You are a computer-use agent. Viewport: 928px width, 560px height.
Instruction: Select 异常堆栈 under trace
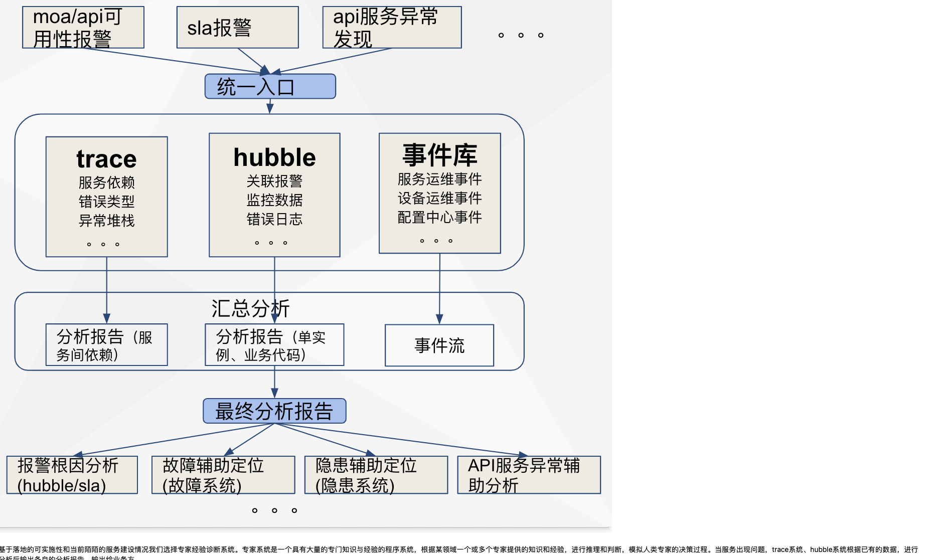tap(106, 221)
